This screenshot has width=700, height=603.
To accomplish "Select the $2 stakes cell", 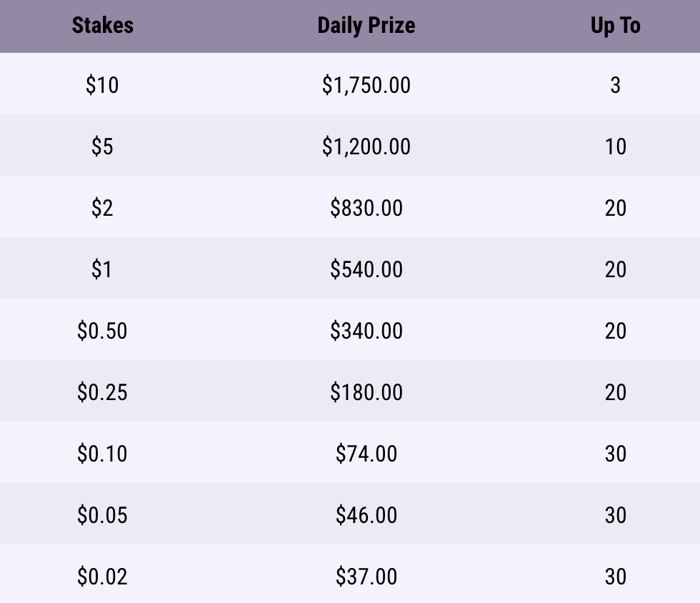I will (x=102, y=208).
